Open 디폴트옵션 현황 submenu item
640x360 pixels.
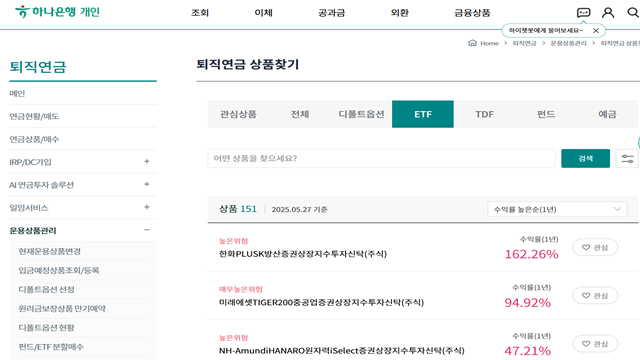click(x=47, y=328)
